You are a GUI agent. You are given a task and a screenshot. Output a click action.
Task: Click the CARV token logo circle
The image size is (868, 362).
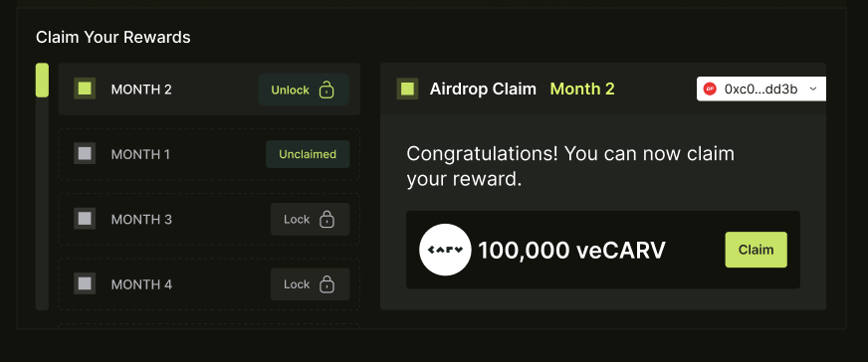click(x=445, y=250)
